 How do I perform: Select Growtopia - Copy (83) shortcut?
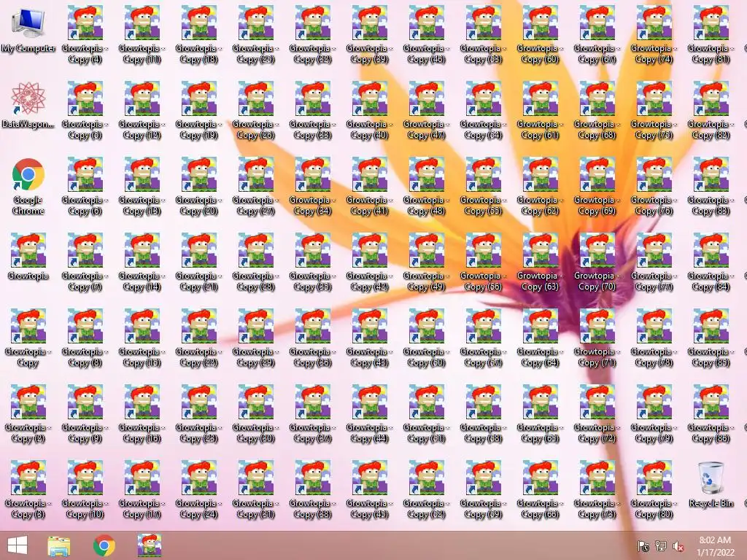711,187
